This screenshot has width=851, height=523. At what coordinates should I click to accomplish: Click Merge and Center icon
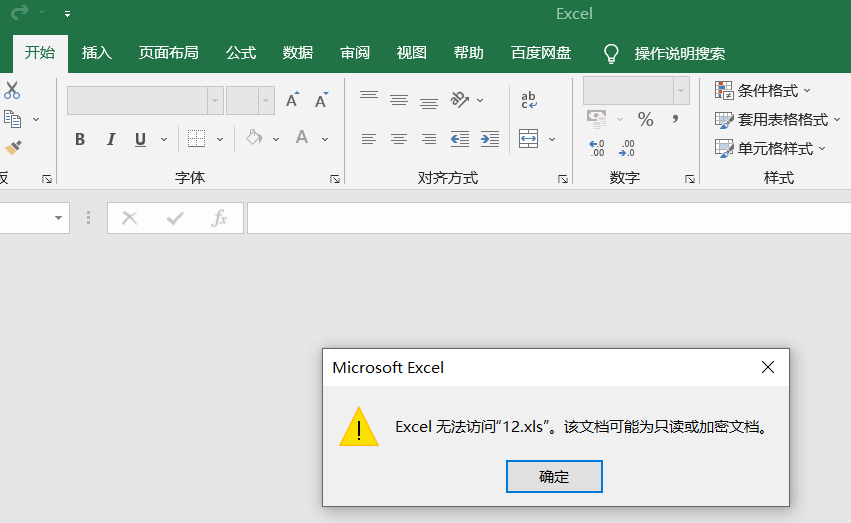point(529,139)
